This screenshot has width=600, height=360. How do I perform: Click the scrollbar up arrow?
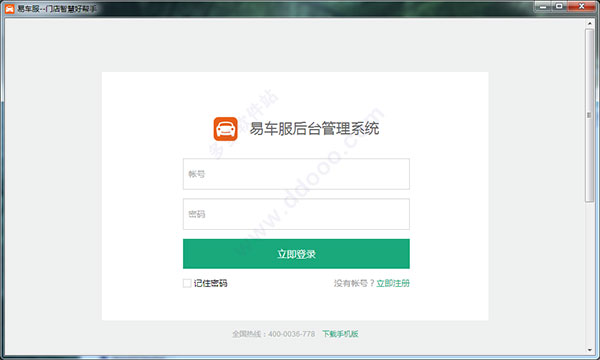point(590,23)
